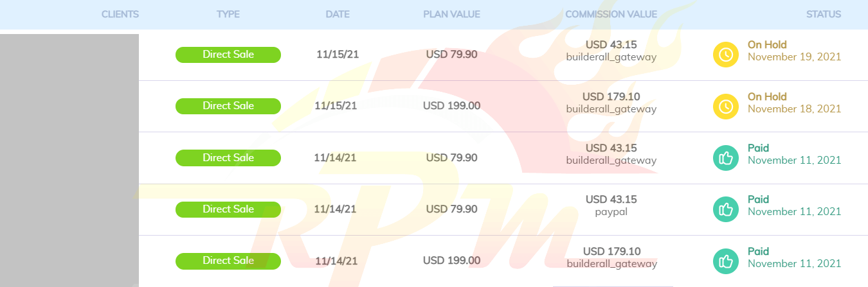Select the Direct Sale badge in second row
The width and height of the screenshot is (868, 287).
(x=228, y=106)
